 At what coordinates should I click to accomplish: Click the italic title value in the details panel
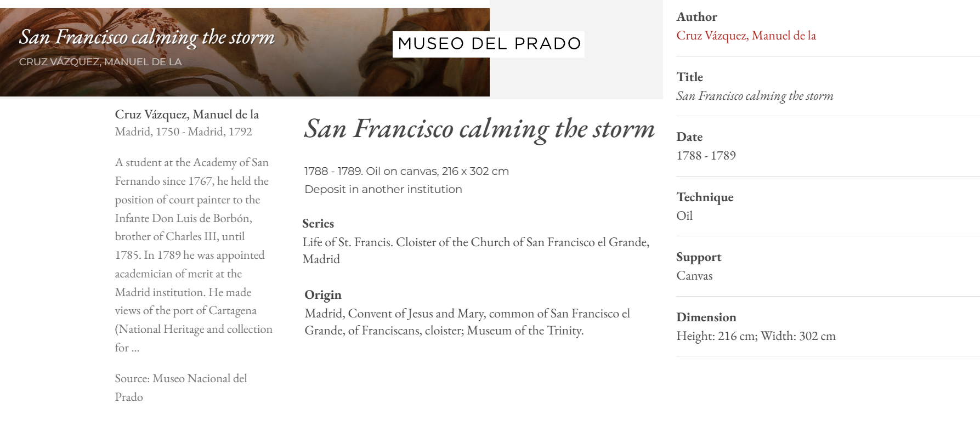[754, 96]
